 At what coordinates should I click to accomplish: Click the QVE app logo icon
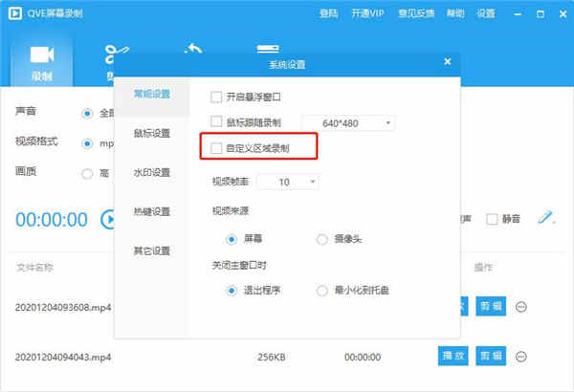pyautogui.click(x=15, y=13)
